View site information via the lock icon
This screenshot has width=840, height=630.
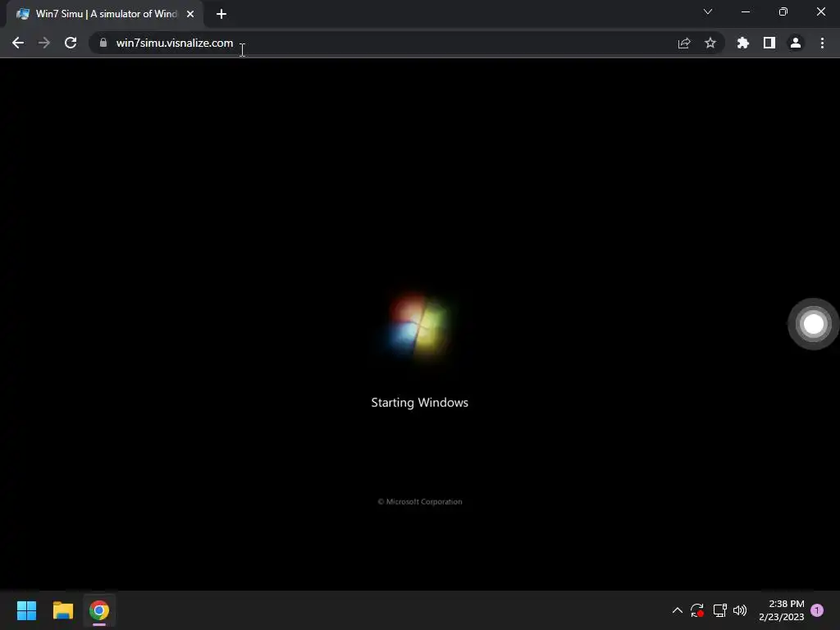pyautogui.click(x=103, y=43)
